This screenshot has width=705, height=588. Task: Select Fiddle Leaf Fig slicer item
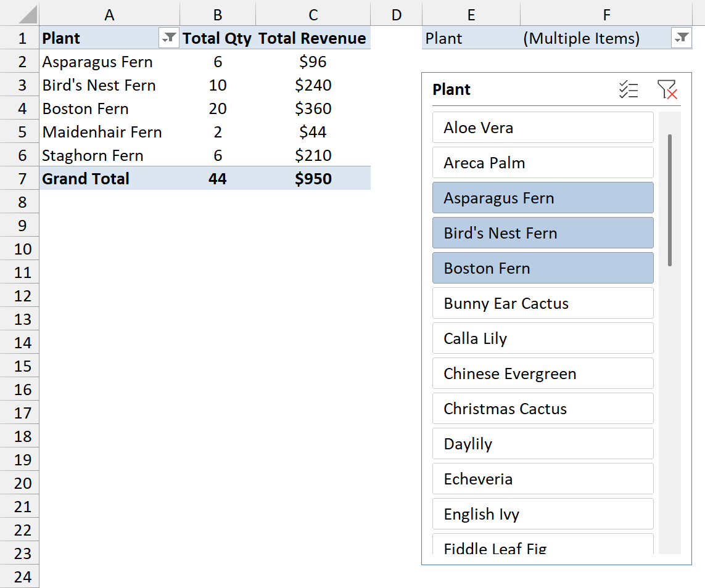point(543,544)
